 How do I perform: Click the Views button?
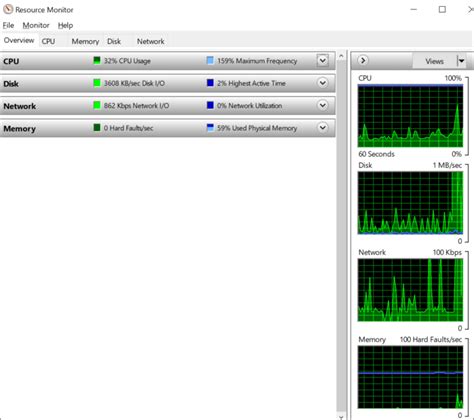pos(434,61)
